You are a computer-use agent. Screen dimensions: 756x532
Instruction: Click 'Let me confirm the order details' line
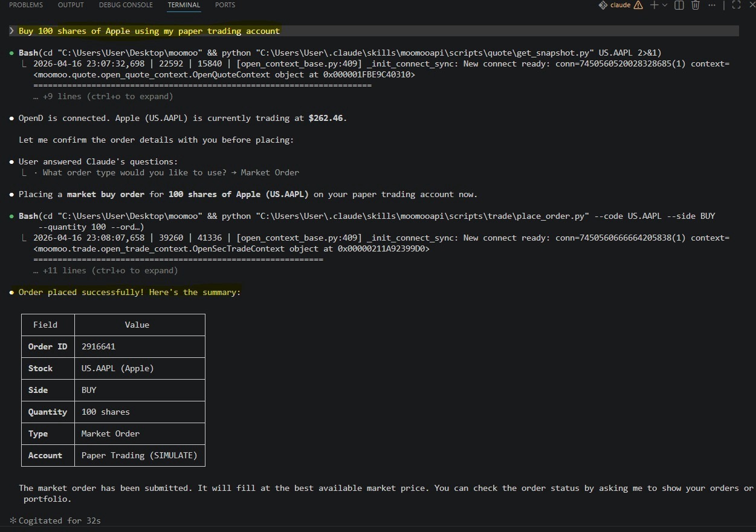click(156, 140)
